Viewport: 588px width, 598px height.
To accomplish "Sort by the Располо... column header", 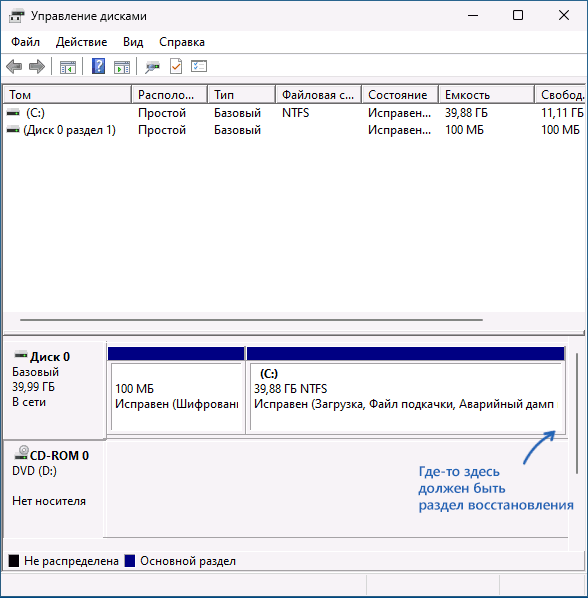I will pos(169,95).
